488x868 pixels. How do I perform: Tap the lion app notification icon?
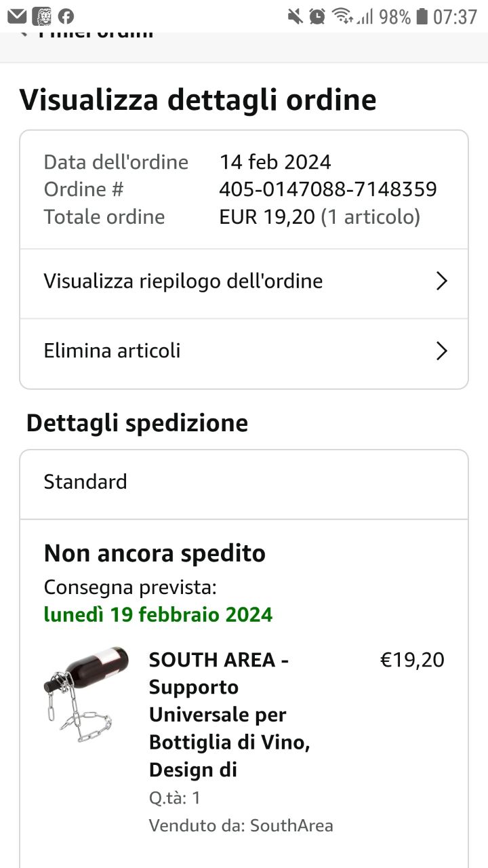41,16
